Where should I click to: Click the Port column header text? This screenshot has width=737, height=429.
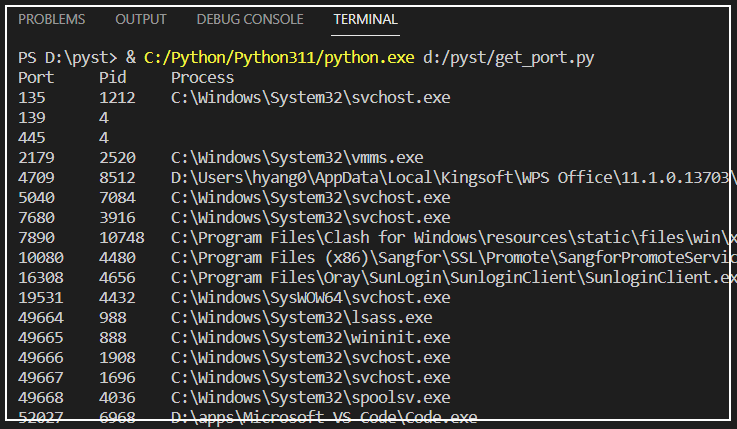click(35, 78)
